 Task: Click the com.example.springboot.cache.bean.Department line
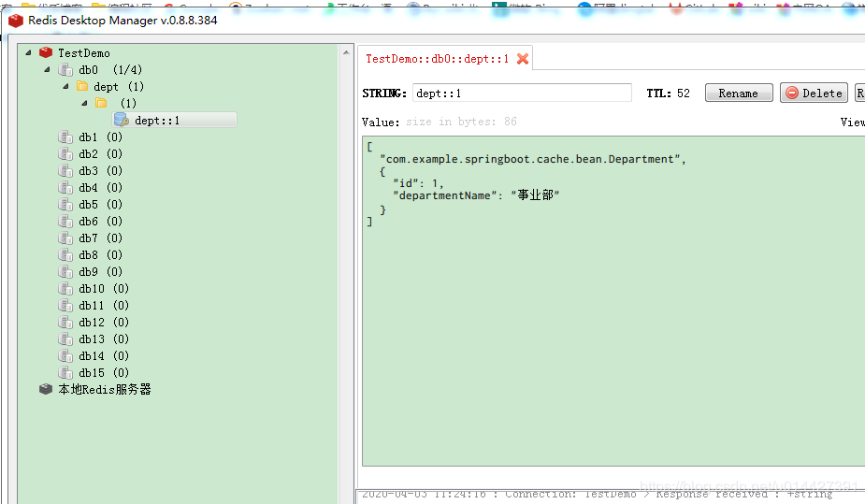pyautogui.click(x=532, y=159)
